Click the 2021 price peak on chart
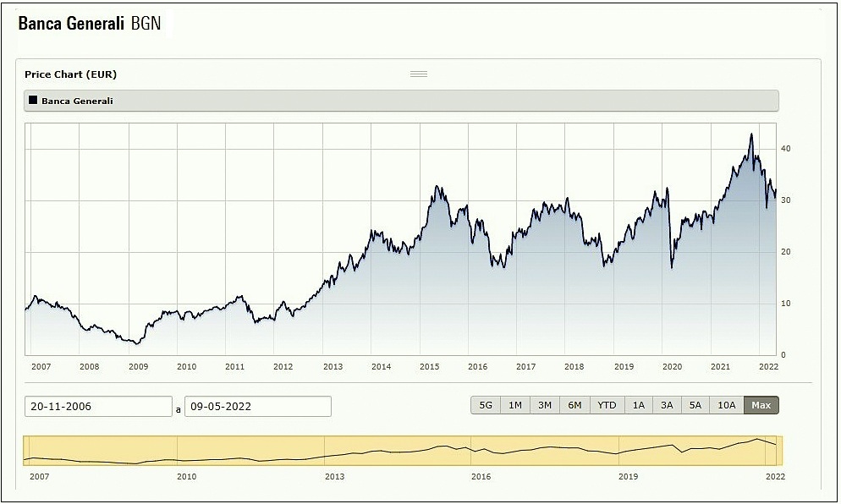The image size is (841, 504). pyautogui.click(x=751, y=134)
